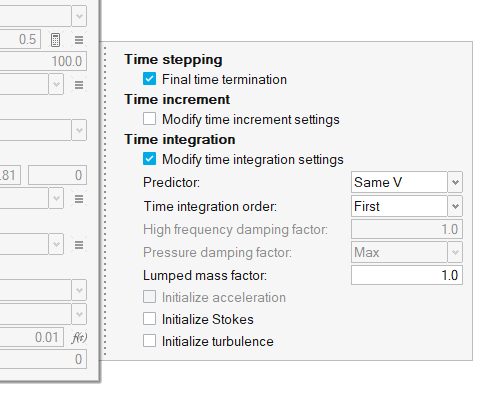Uncheck Final time termination checkbox
488x395 pixels.
(149, 79)
